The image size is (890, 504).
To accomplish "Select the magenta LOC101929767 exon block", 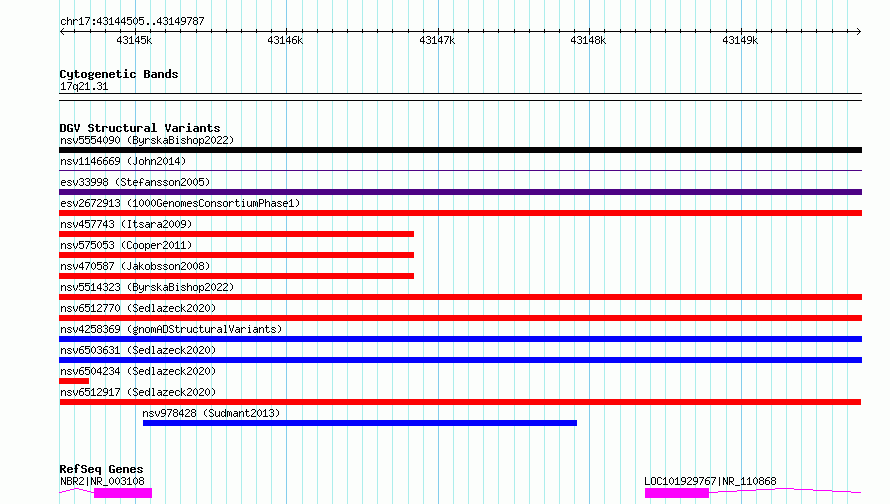I will [x=677, y=493].
